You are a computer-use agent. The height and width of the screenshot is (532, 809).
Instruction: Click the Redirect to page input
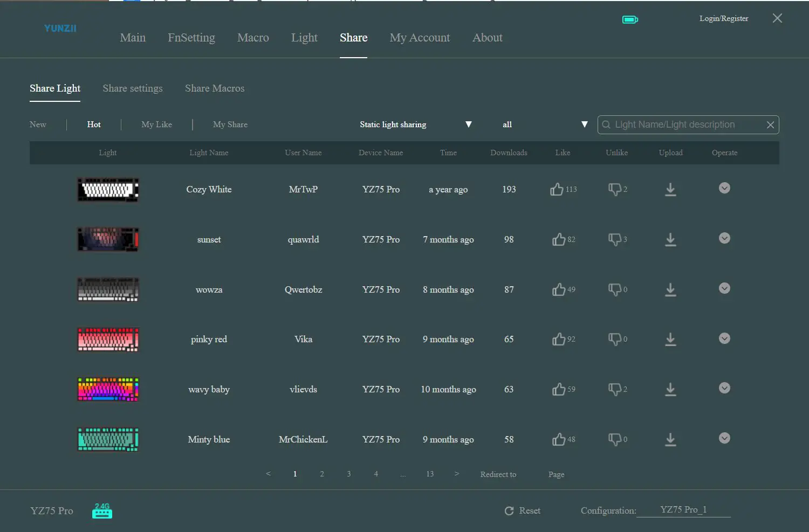tap(532, 474)
